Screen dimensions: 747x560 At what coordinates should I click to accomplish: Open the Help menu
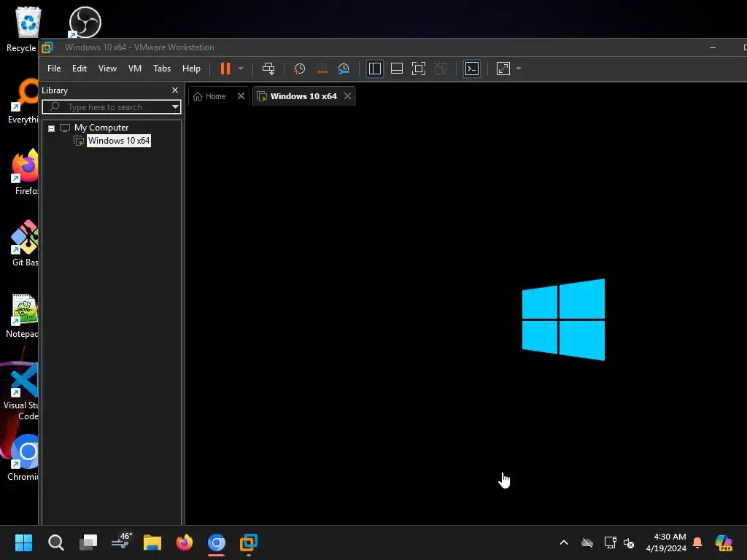tap(191, 69)
